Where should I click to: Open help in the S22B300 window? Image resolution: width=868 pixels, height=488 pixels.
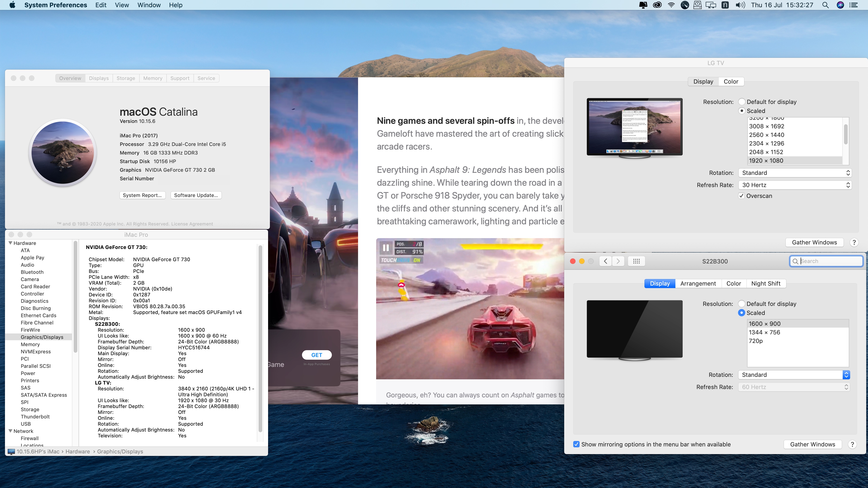click(852, 445)
